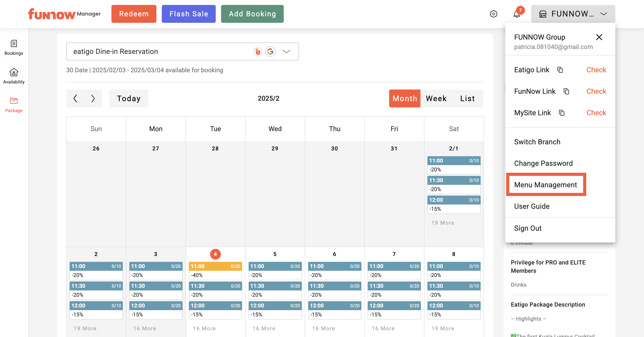Click the store icon in the FUNNOW account button
Image resolution: width=644 pixels, height=337 pixels.
pos(542,14)
